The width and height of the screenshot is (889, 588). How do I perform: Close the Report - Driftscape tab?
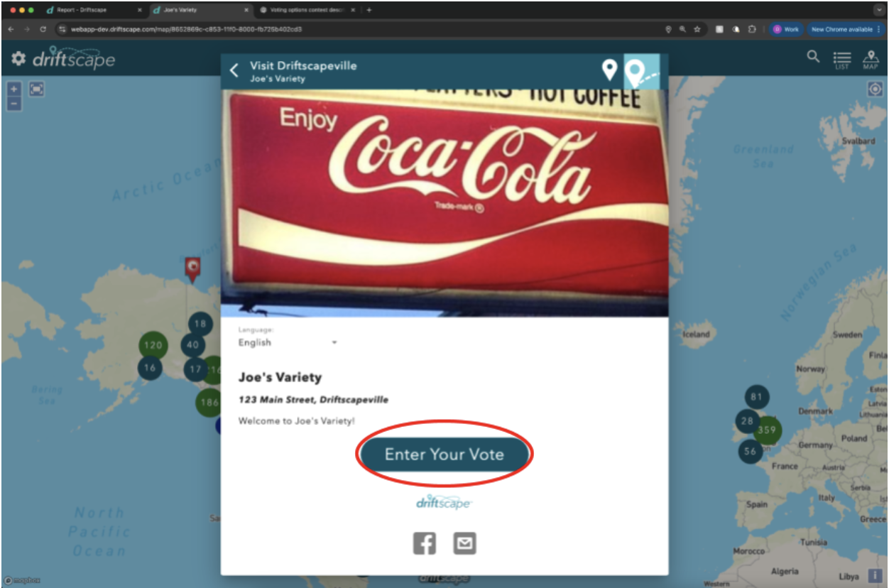[x=139, y=10]
